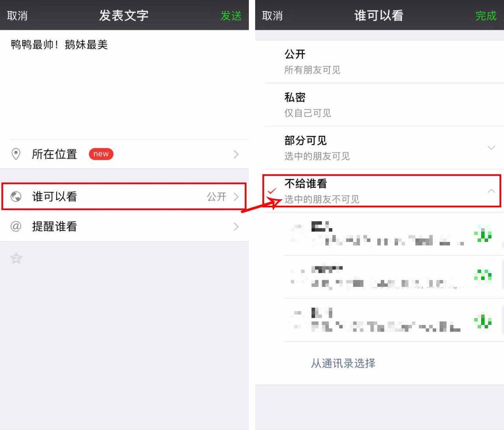This screenshot has height=430, width=504.
Task: Tap the star icon below 提醒谁看
Action: [16, 258]
